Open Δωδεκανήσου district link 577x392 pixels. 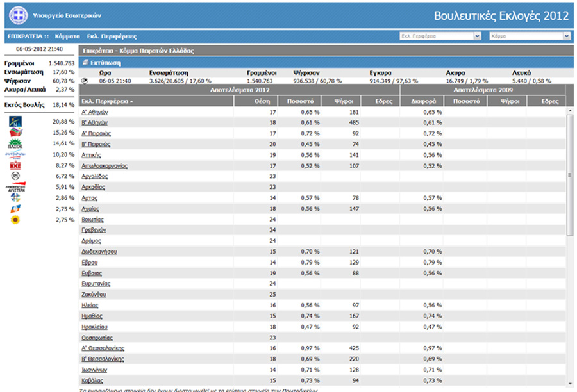pos(99,252)
